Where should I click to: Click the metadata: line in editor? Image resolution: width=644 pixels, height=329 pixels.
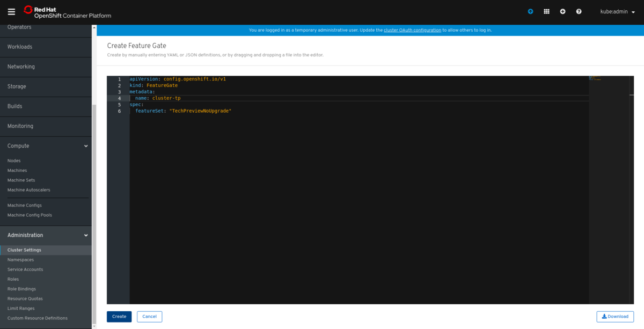coord(142,92)
